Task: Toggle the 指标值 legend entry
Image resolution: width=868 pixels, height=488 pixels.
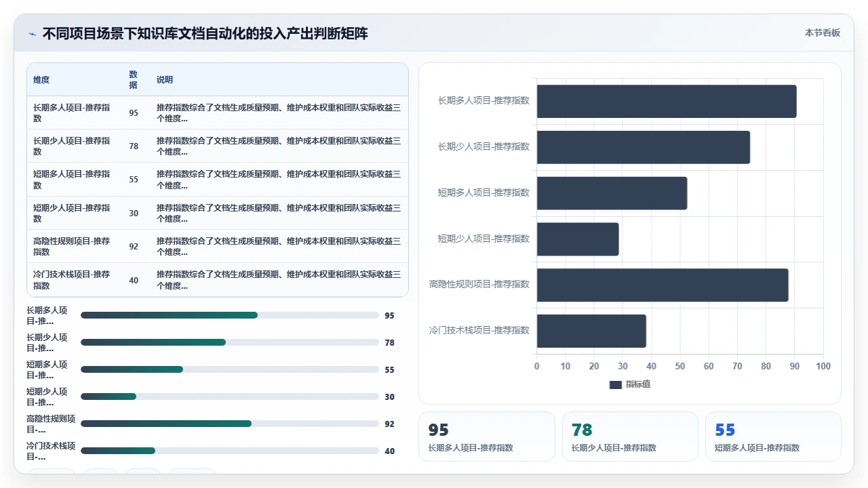Action: 630,384
